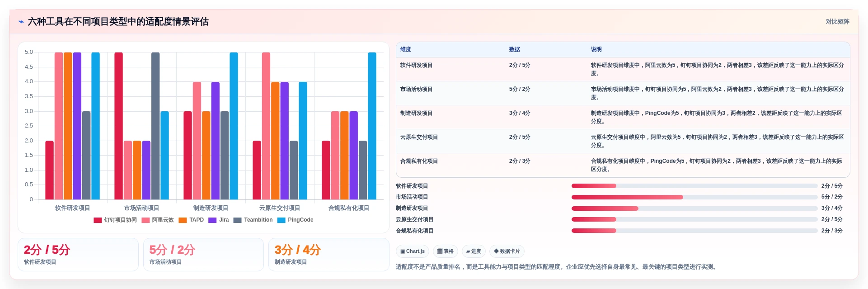Click 钉钉项目协同 bar in 市场活动项目 chart group
Screen dimensions: 868x289
(118, 126)
